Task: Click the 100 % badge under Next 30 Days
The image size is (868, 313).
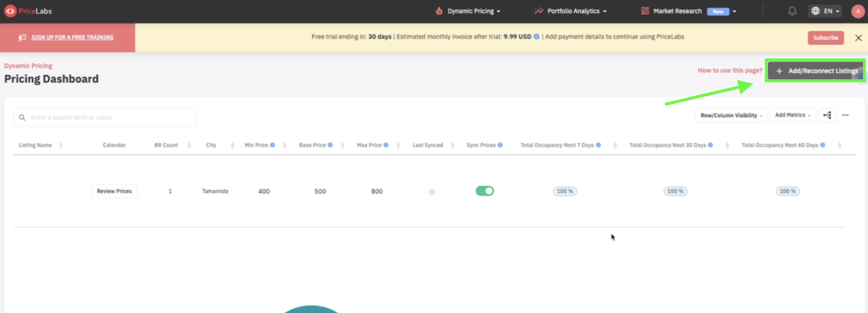Action: [x=675, y=191]
